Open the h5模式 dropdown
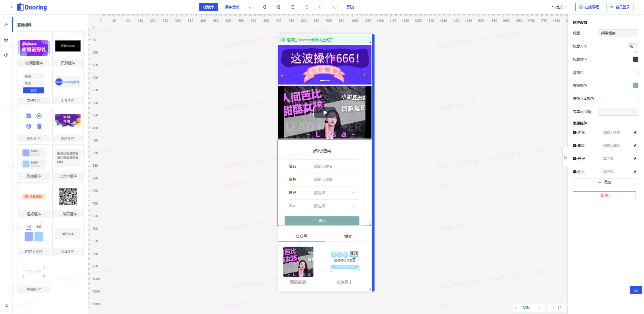This screenshot has height=314, width=644. 557,7
